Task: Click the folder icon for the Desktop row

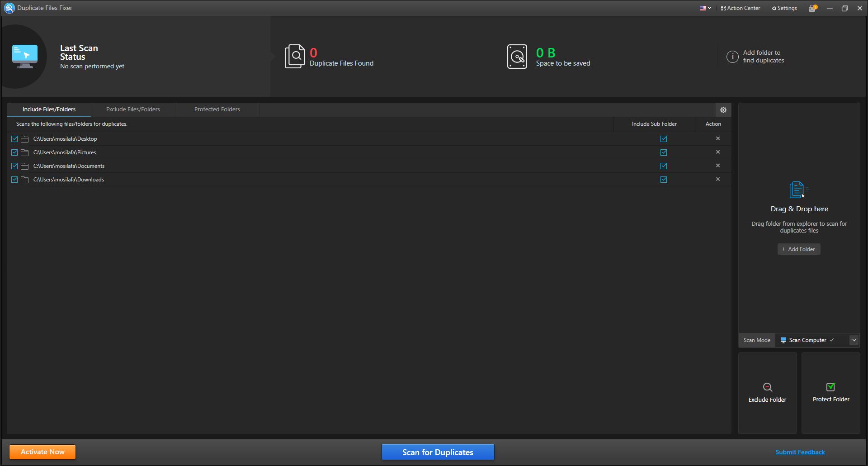Action: (25, 139)
